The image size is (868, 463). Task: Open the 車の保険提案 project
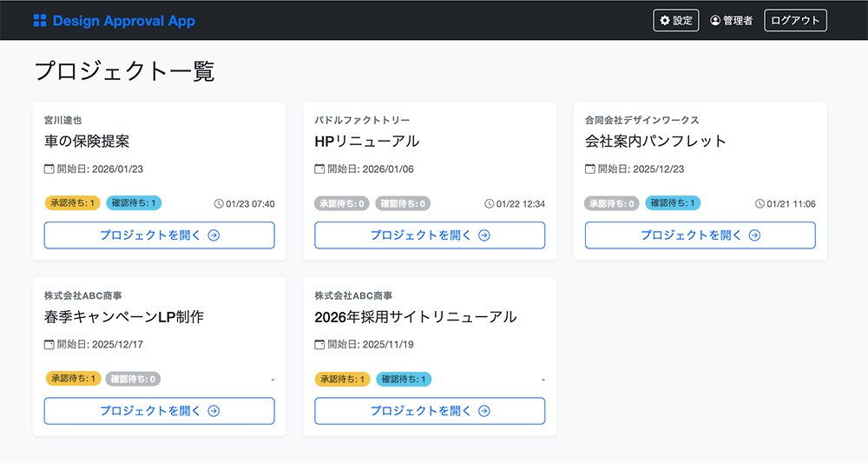click(x=159, y=235)
